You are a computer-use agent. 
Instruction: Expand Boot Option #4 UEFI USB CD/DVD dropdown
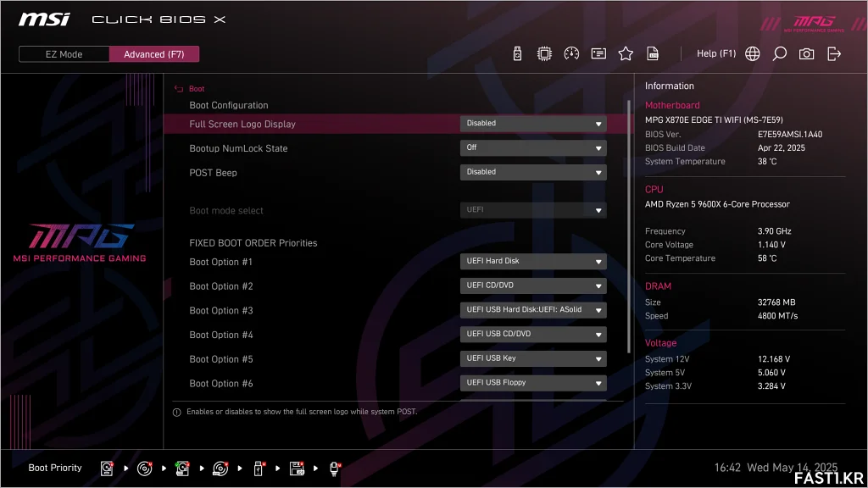(533, 334)
